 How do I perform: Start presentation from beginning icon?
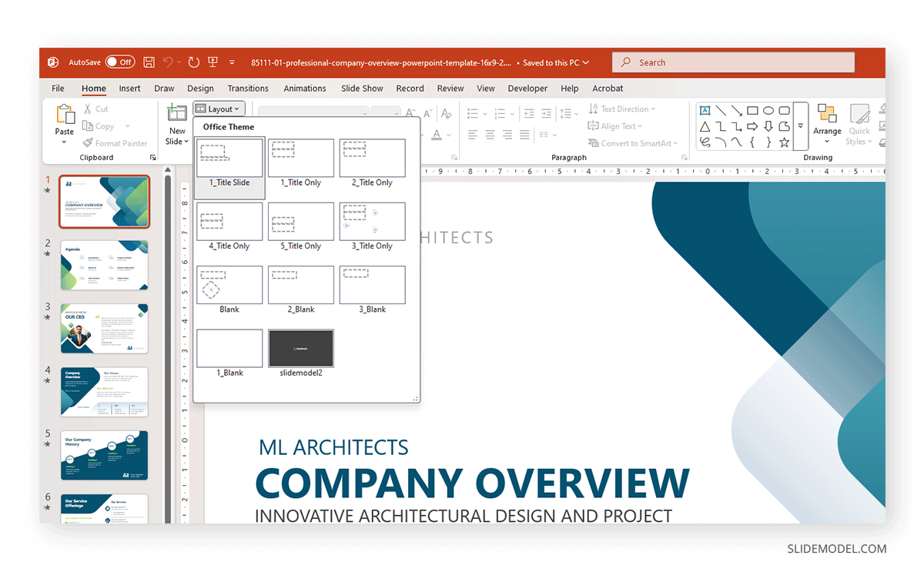(x=212, y=62)
